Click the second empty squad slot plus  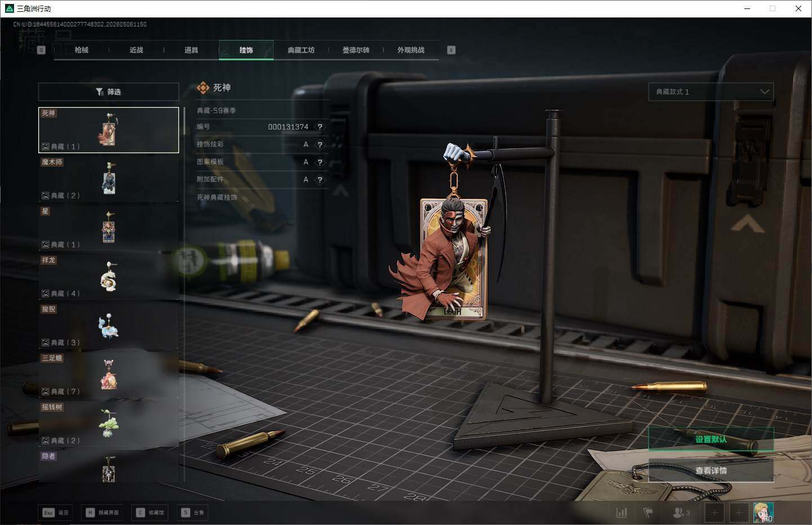tap(739, 513)
